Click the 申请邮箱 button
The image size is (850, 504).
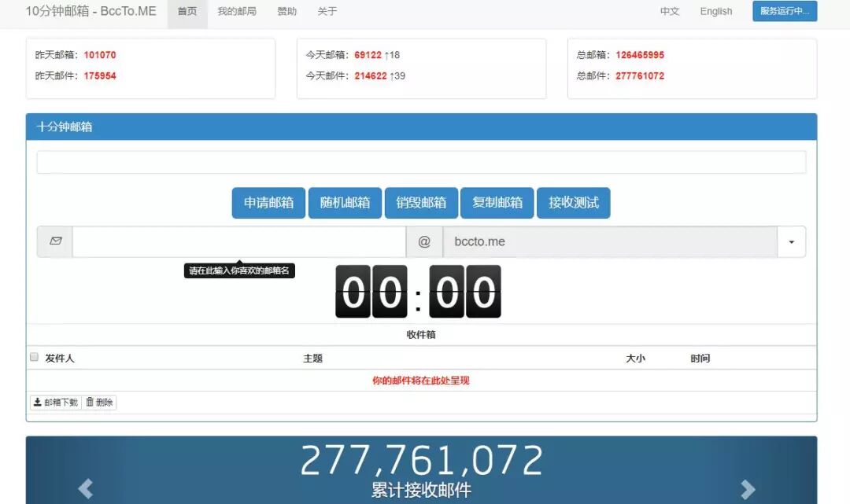[x=268, y=202]
